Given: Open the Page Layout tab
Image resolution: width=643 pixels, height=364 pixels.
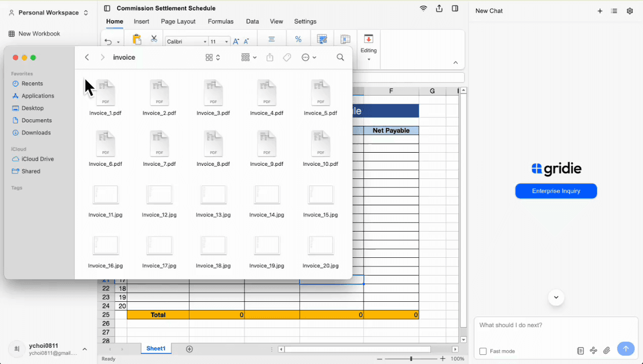Looking at the screenshot, I should coord(178,22).
